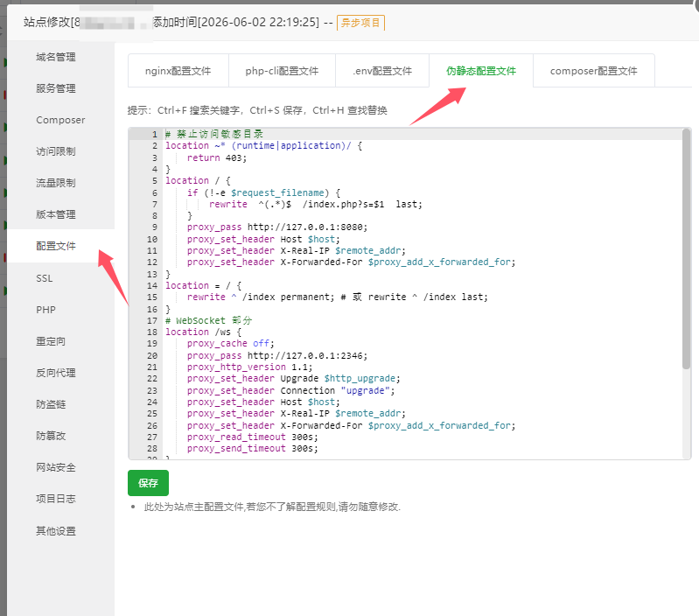Open the 项目日志 sidebar item
Viewport: 699px width, 616px height.
click(56, 500)
